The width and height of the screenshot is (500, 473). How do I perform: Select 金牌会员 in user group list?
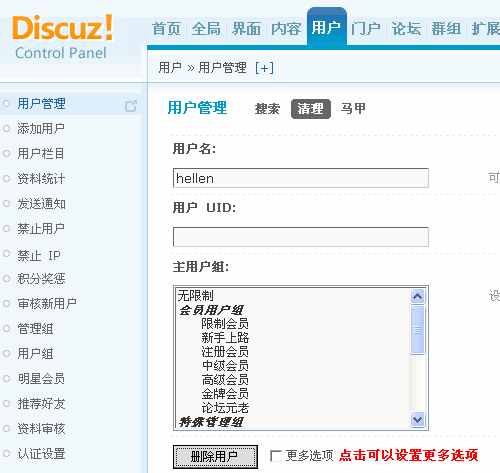click(225, 394)
